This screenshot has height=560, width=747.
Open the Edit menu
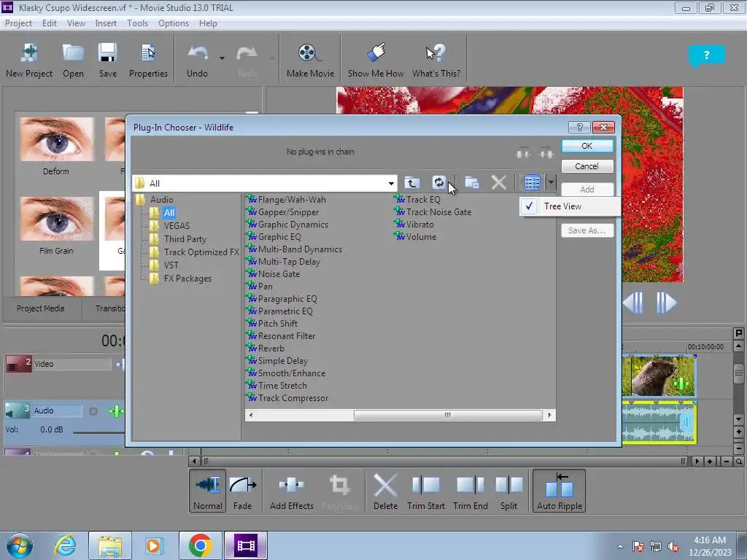coord(50,23)
